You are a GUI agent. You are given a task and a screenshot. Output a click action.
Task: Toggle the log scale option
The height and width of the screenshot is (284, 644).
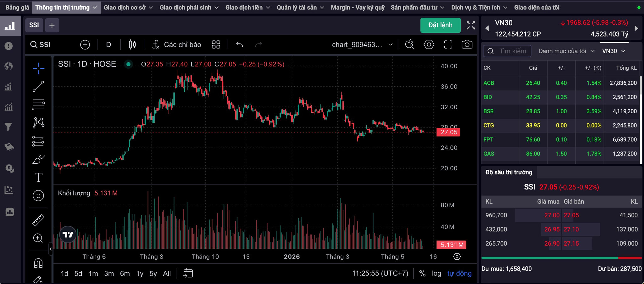click(x=436, y=273)
